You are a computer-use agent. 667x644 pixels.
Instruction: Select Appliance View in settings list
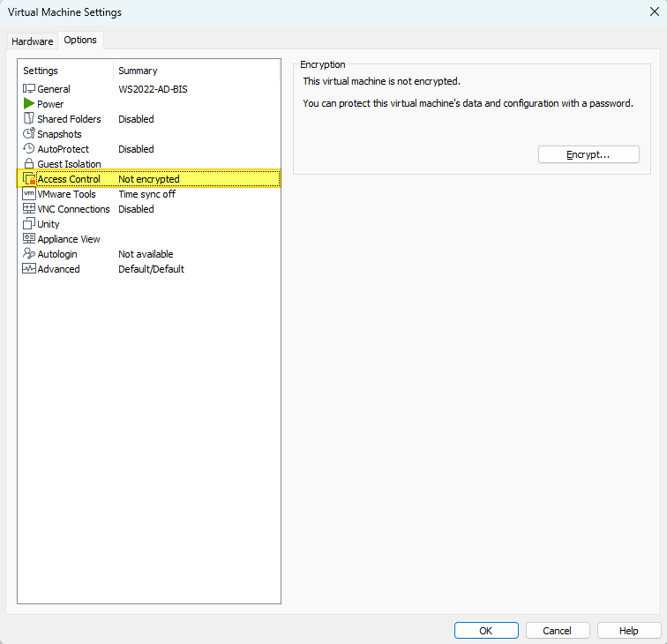(68, 239)
